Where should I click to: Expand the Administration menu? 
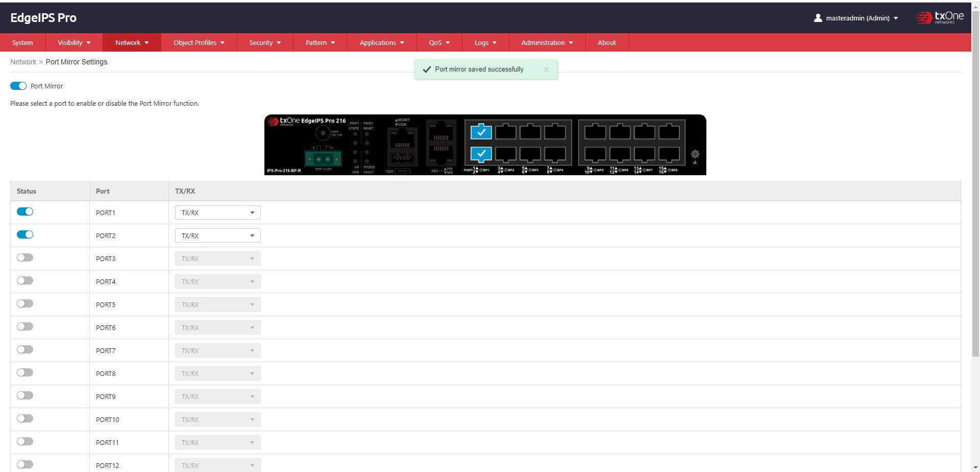[x=546, y=42]
